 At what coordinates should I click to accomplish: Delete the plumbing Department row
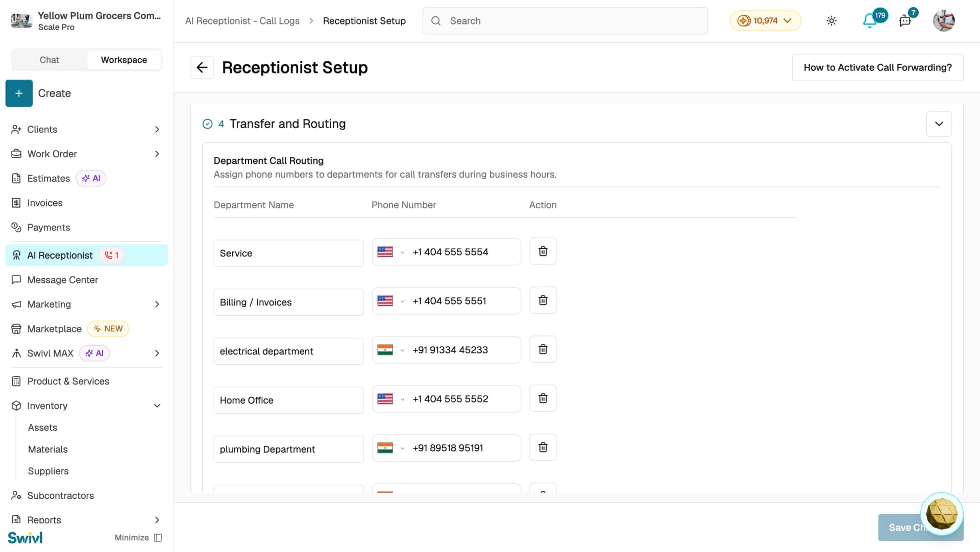click(x=543, y=447)
